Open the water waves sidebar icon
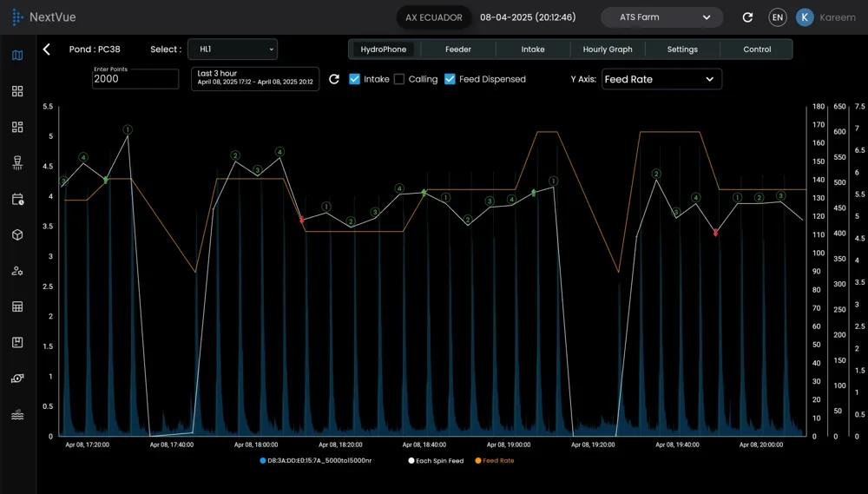Screen dimensions: 868x494 pos(17,415)
